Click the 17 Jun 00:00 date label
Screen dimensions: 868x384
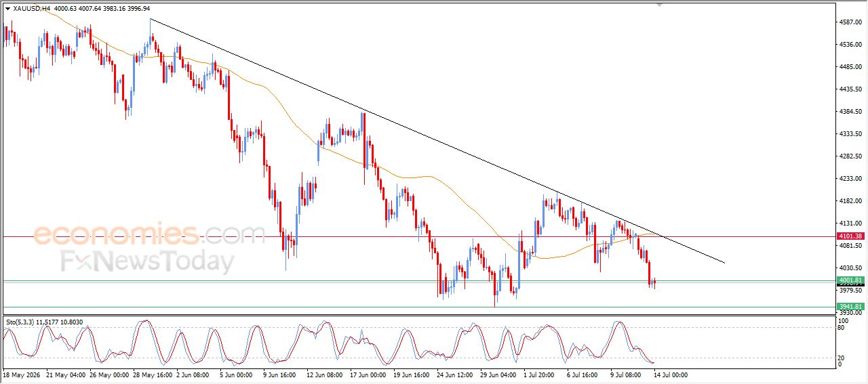[367, 374]
